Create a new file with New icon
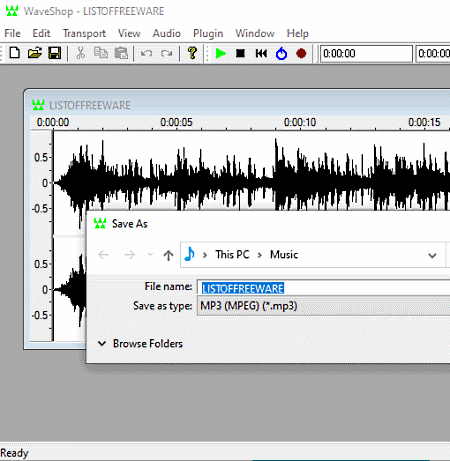 [15, 53]
